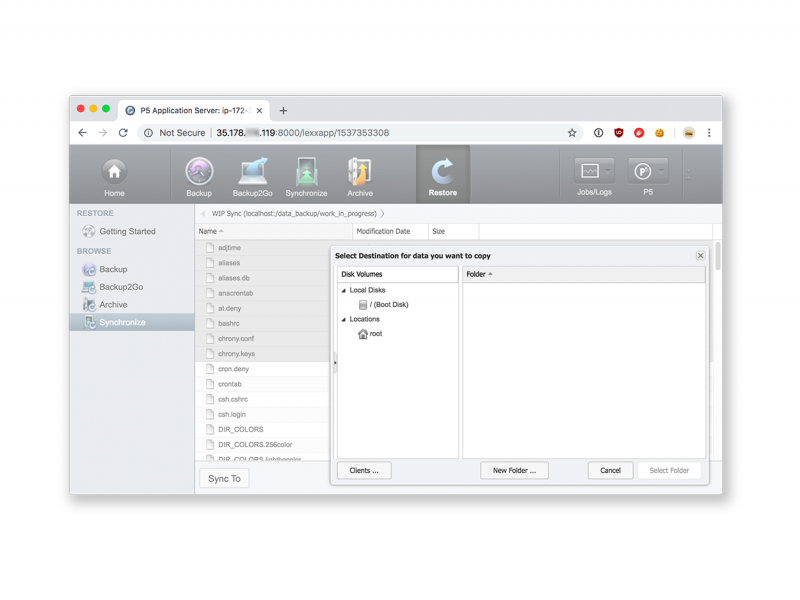Screen dimensions: 800x600
Task: Go back in browser history
Action: [83, 133]
